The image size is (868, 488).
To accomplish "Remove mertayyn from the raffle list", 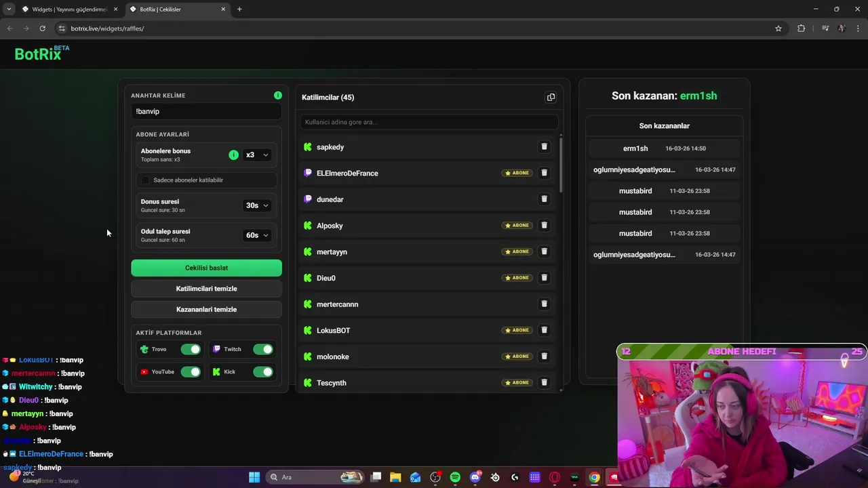I will (x=544, y=251).
